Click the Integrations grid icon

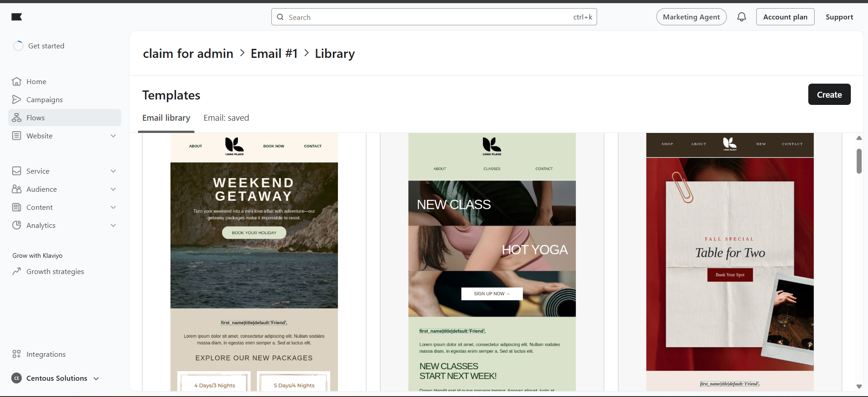(17, 354)
